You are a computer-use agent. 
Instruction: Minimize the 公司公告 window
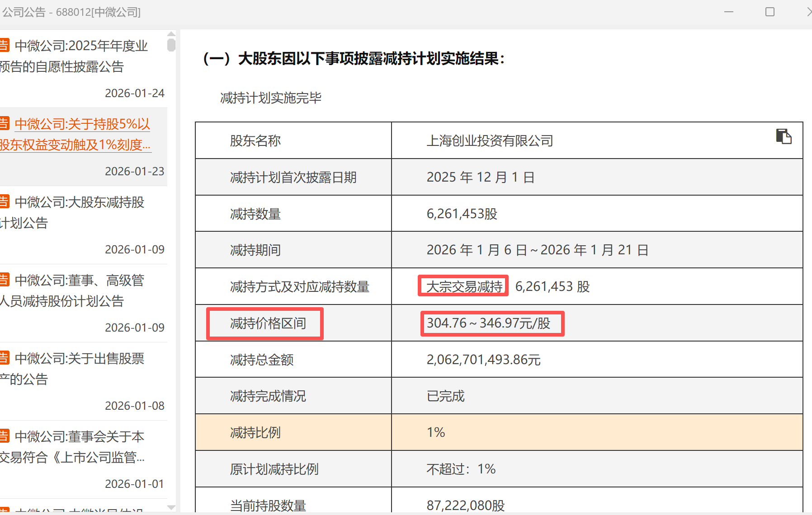point(729,12)
